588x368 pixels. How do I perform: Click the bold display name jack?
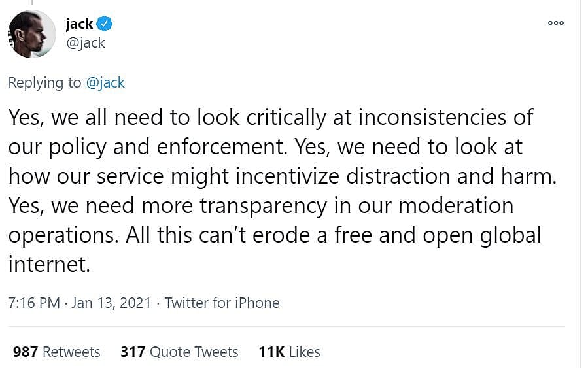[x=79, y=25]
